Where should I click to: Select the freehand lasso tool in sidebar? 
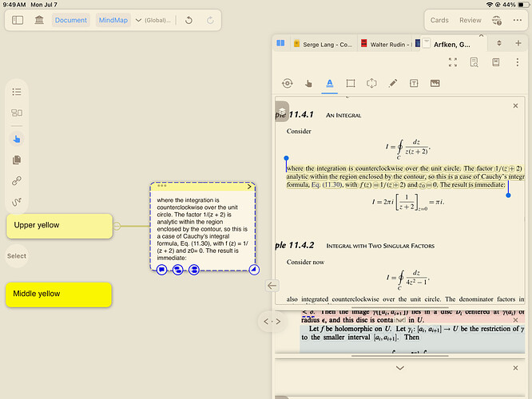[17, 202]
